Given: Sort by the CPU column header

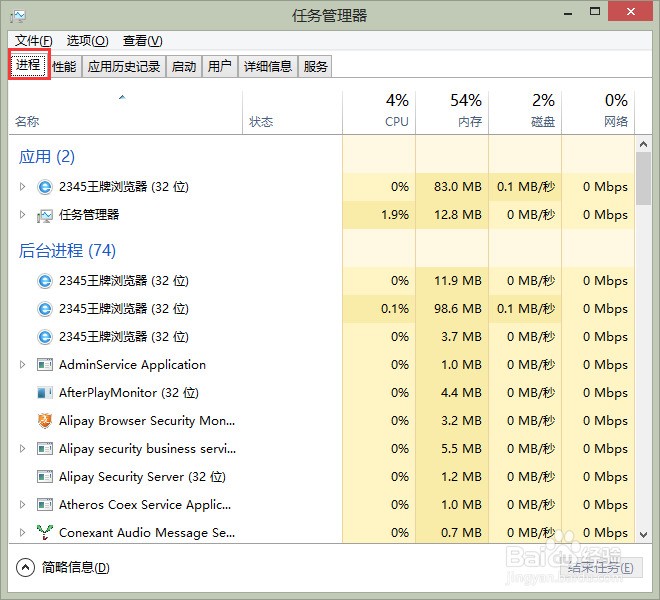Looking at the screenshot, I should 379,113.
